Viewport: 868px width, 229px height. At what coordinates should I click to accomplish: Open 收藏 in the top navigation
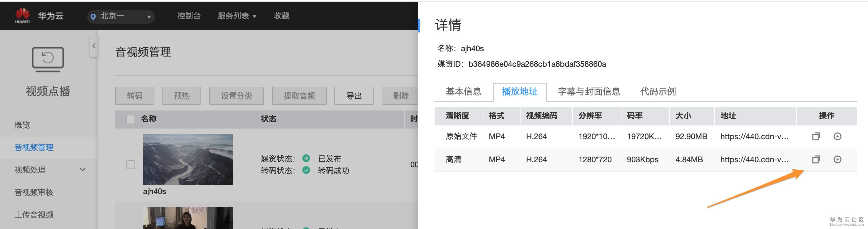(282, 16)
